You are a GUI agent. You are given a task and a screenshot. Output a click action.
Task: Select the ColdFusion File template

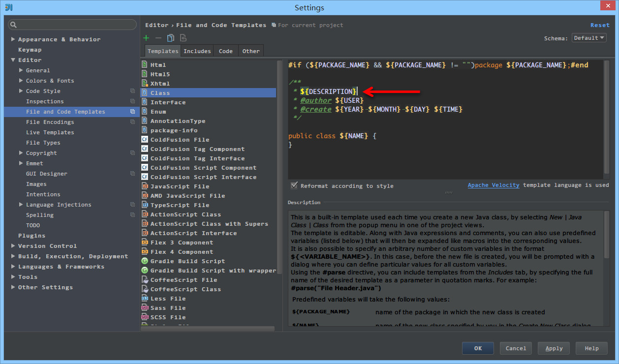pyautogui.click(x=180, y=140)
